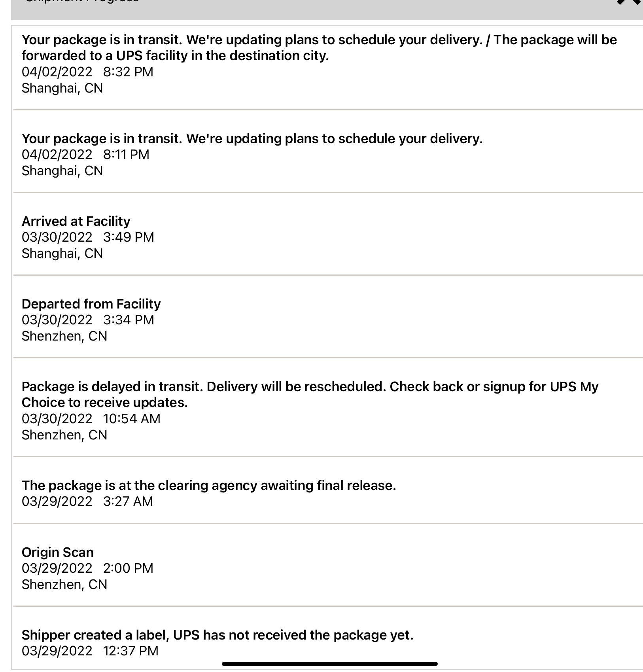Tap the Shipment Progress header title

click(x=82, y=2)
